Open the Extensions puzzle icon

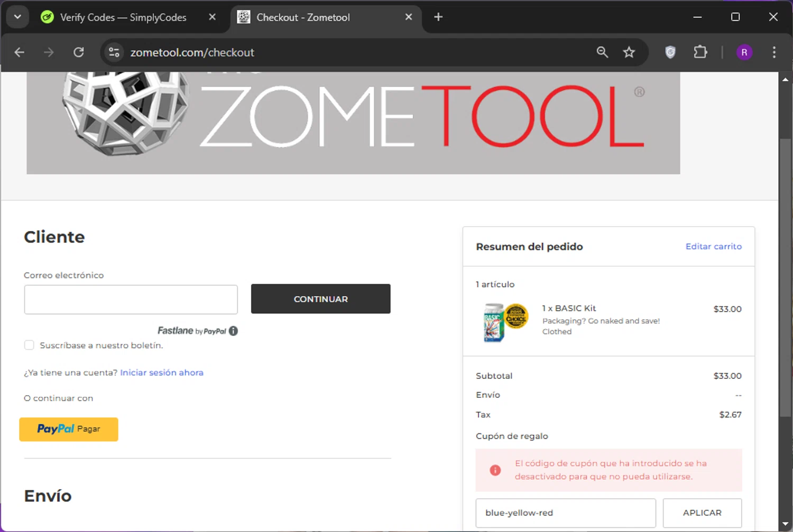click(x=700, y=52)
